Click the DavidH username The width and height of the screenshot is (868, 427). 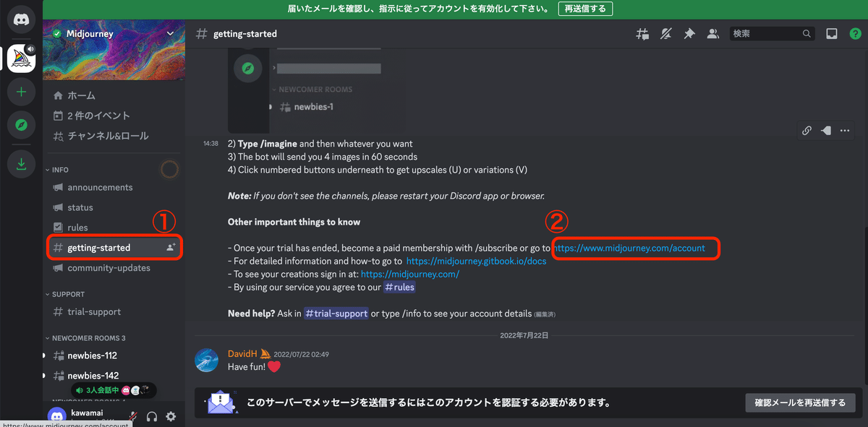pyautogui.click(x=243, y=354)
